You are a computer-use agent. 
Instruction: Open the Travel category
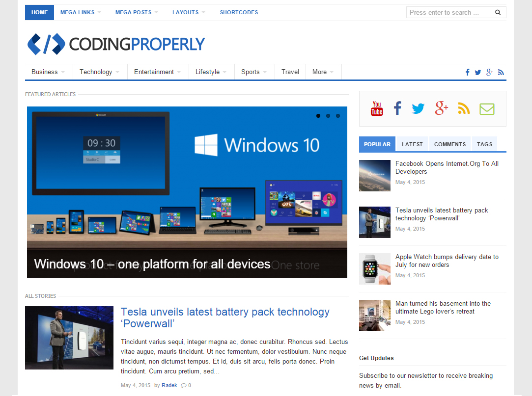(x=290, y=72)
